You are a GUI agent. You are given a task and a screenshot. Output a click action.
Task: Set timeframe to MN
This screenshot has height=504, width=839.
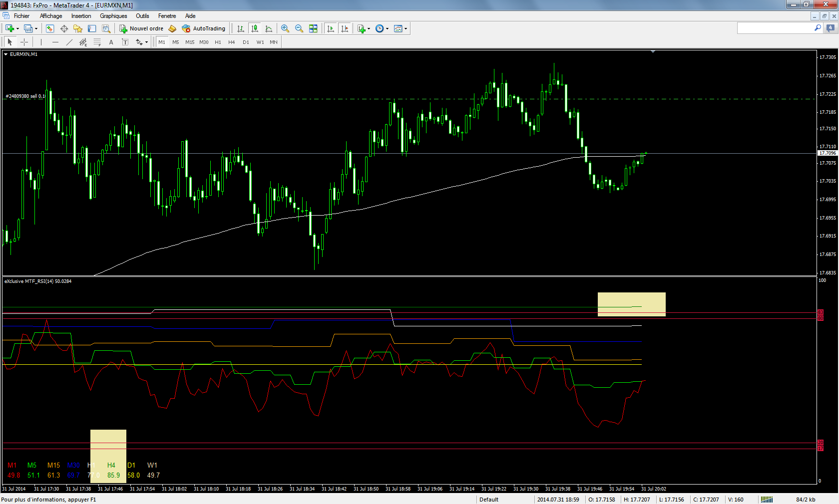click(x=274, y=42)
